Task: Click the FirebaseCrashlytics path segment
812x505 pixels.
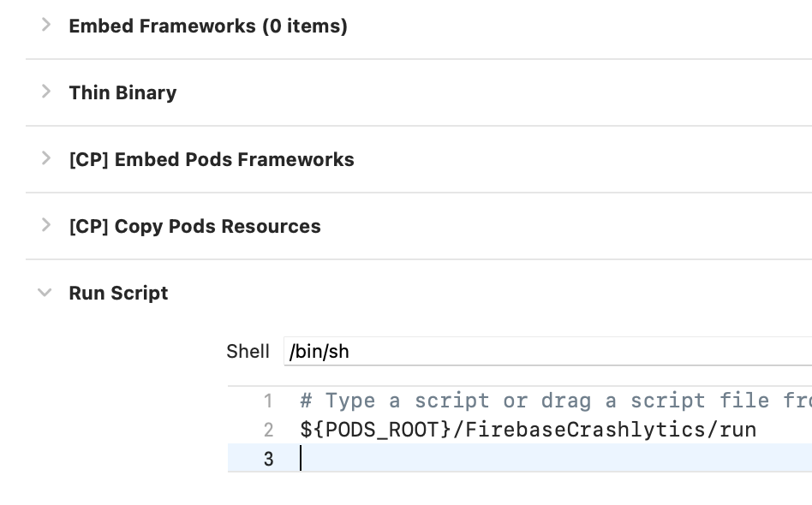Action: (586, 430)
